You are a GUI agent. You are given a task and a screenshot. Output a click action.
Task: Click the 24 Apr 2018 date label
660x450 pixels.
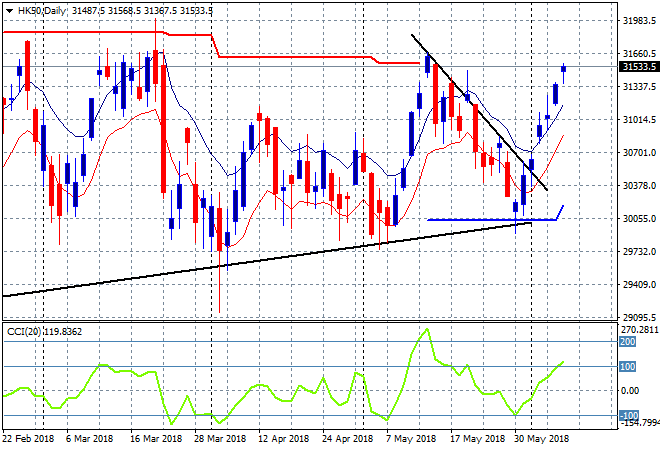(347, 438)
